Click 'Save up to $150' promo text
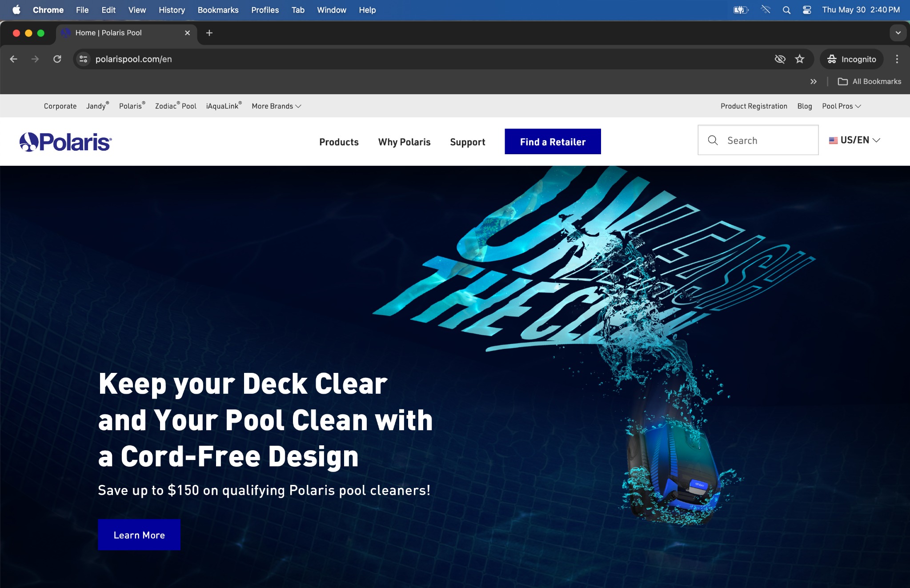This screenshot has height=588, width=910. (x=264, y=490)
